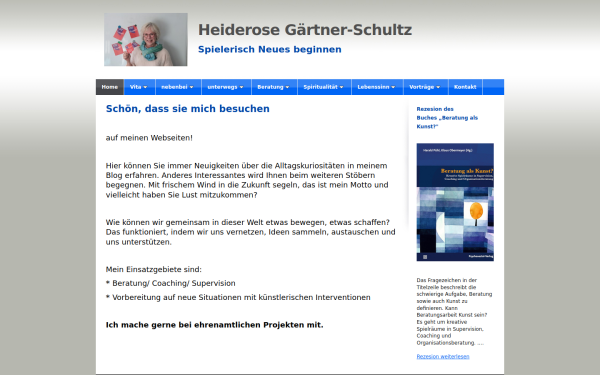The width and height of the screenshot is (600, 375).
Task: Click the text auf meinen Webseiten!
Action: (149, 138)
